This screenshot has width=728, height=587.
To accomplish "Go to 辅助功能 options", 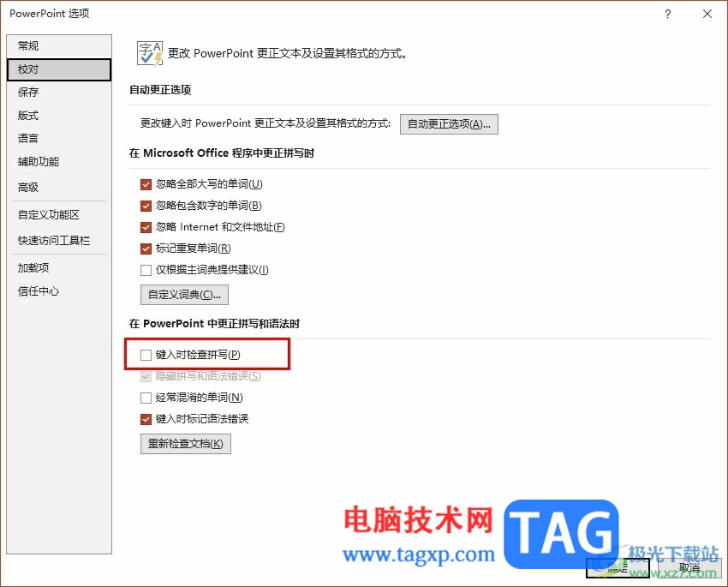I will coord(59,162).
